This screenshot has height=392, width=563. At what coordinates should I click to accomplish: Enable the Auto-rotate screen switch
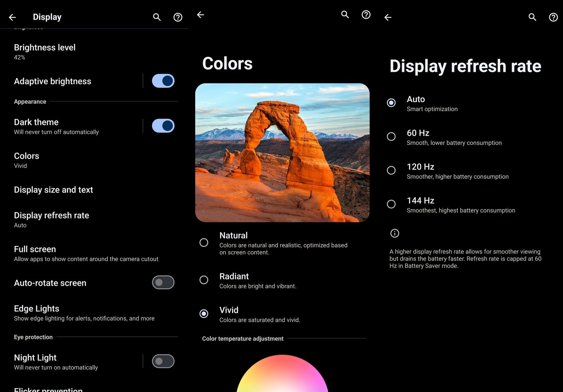163,282
